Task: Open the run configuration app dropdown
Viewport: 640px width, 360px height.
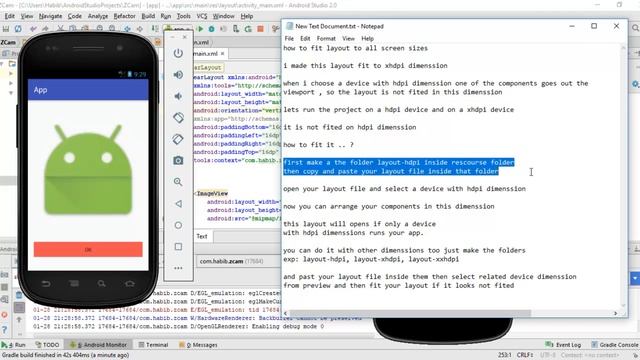Action: pos(178,29)
